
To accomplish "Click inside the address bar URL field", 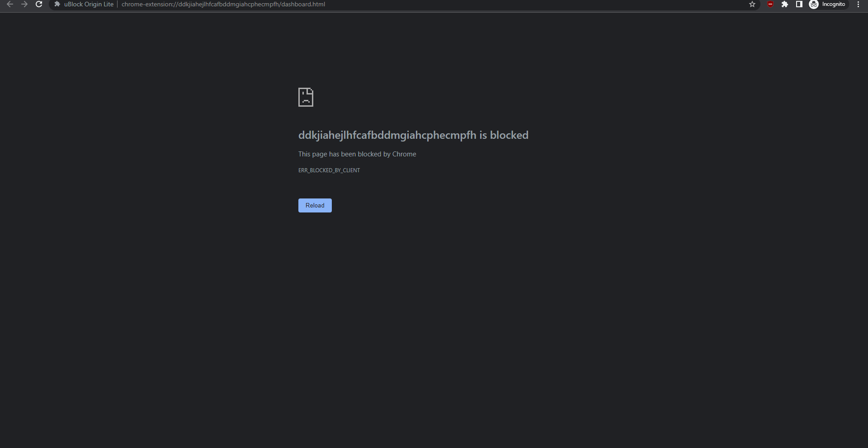I will coord(223,4).
